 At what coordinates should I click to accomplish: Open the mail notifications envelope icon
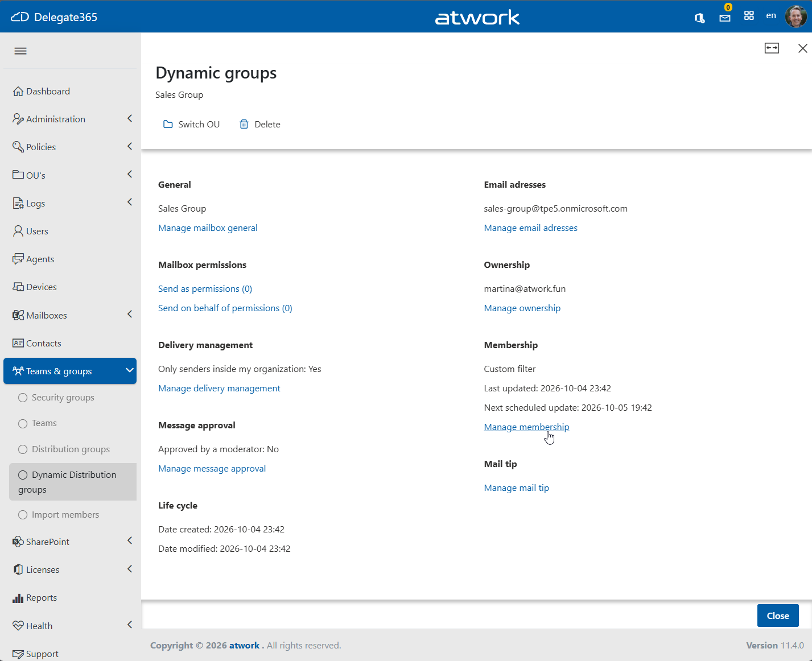coord(725,18)
